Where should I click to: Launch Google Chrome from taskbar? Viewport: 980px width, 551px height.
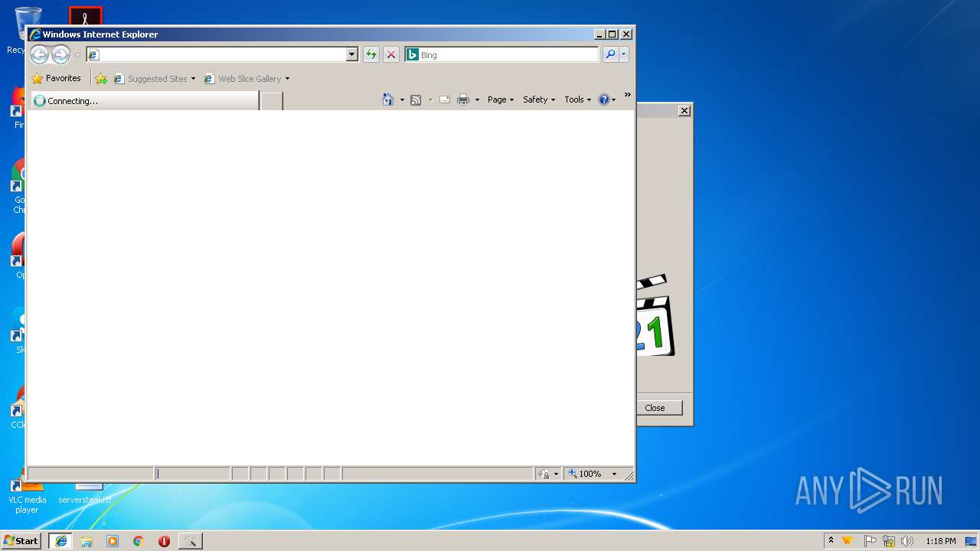pyautogui.click(x=139, y=541)
